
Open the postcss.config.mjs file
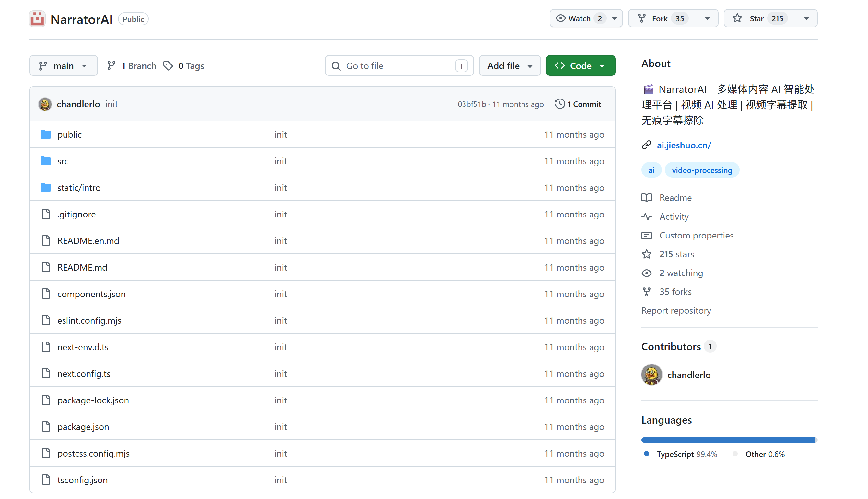93,453
